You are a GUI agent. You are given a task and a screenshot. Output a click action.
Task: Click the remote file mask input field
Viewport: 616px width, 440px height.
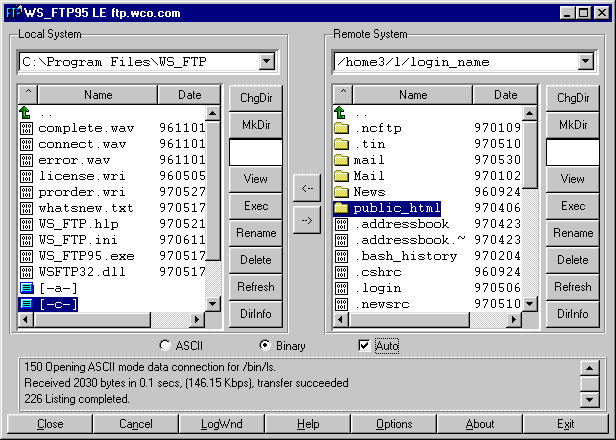pyautogui.click(x=573, y=152)
